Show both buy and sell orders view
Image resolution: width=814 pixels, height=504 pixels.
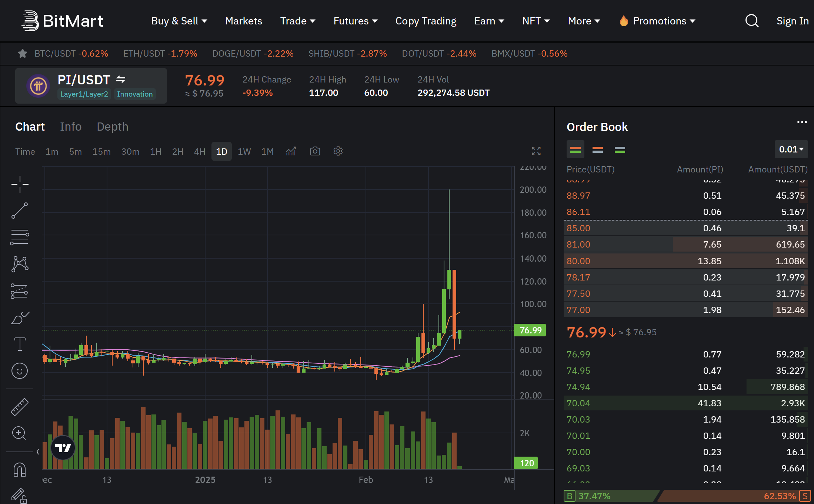pyautogui.click(x=576, y=149)
